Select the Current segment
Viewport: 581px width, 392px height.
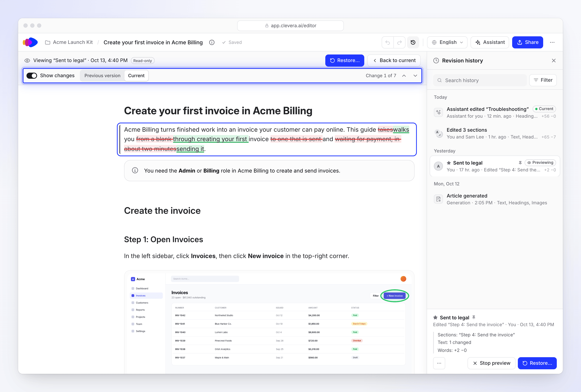click(x=136, y=76)
